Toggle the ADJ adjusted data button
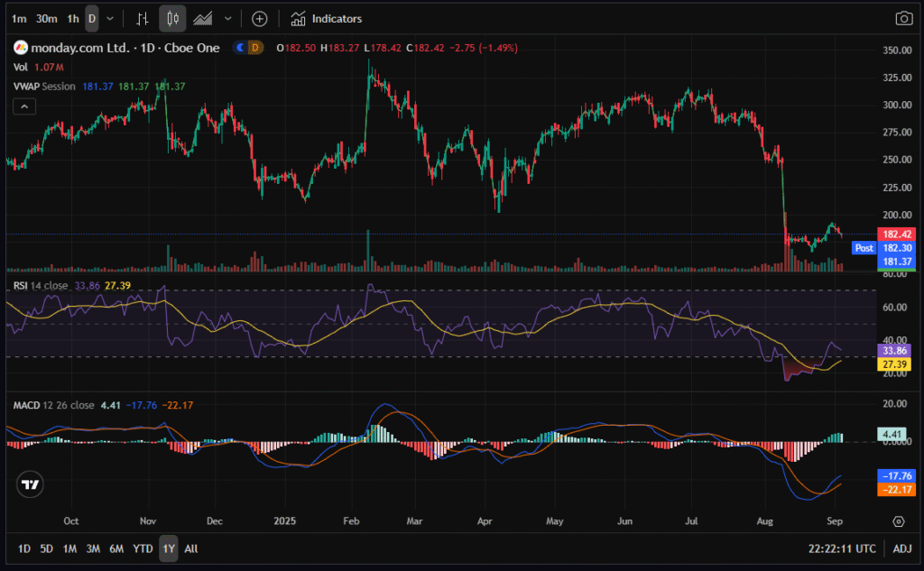924x571 pixels. coord(902,548)
